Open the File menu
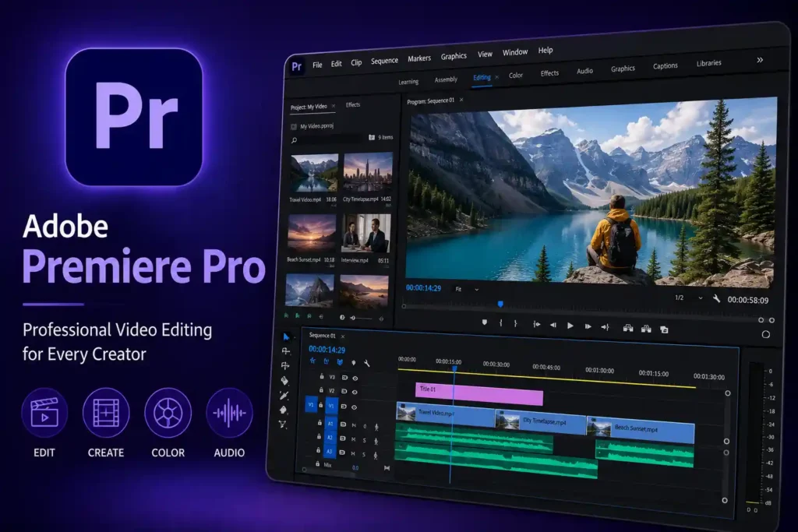 coord(318,65)
